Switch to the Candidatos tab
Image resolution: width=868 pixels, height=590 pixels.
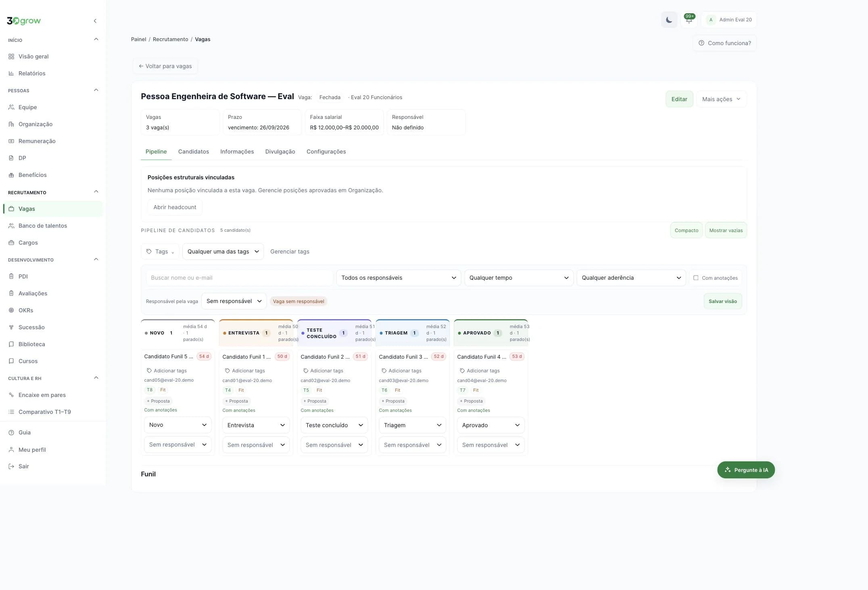point(194,152)
